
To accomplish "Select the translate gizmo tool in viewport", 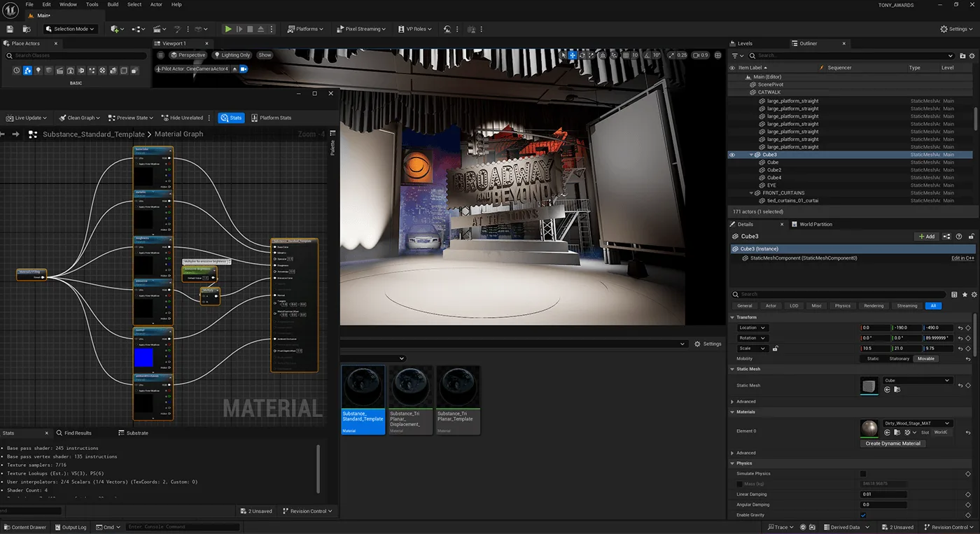I will [573, 55].
